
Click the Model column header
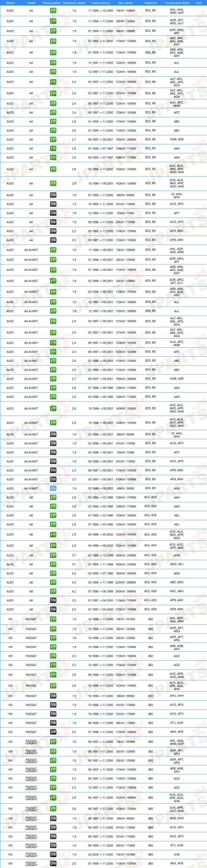(x=31, y=3)
